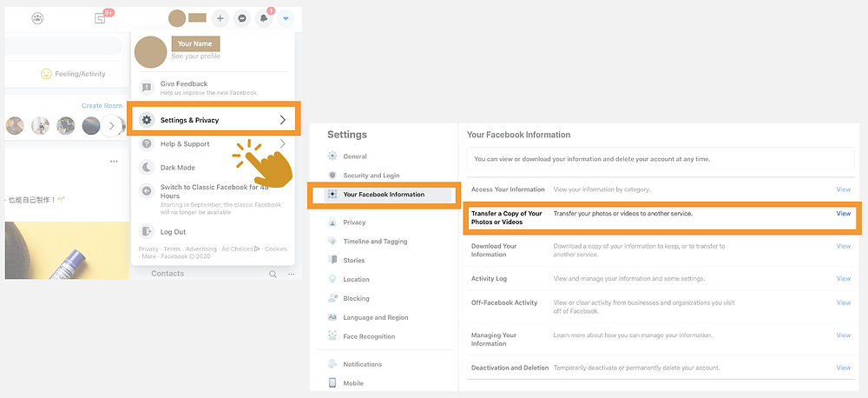868x398 pixels.
Task: Open the post product image
Action: [67, 250]
